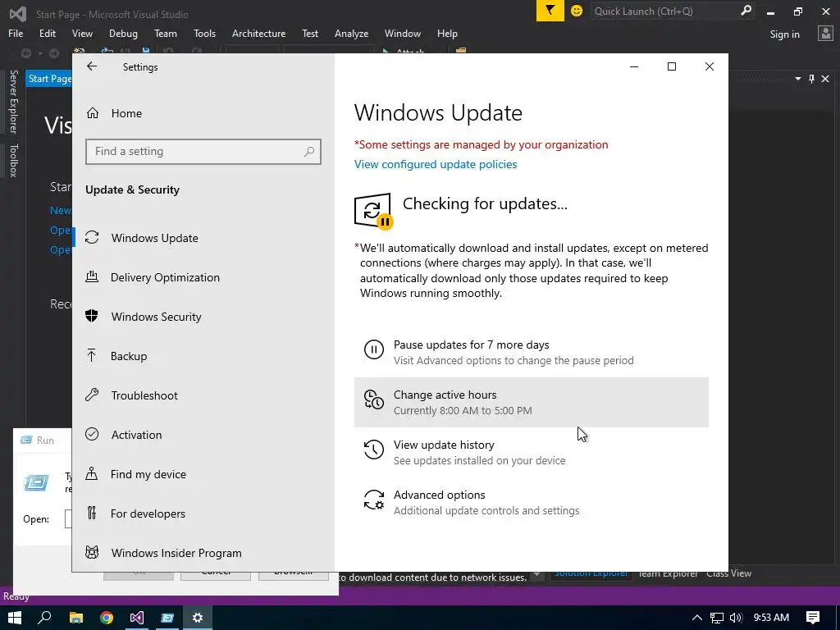Open Visual Studio Help menu
Image resolution: width=840 pixels, height=630 pixels.
click(447, 33)
